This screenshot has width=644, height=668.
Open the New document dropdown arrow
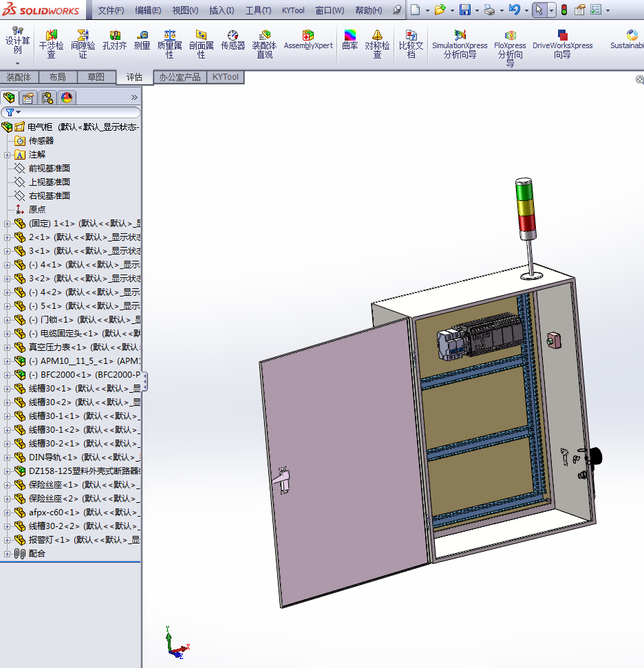pos(427,10)
